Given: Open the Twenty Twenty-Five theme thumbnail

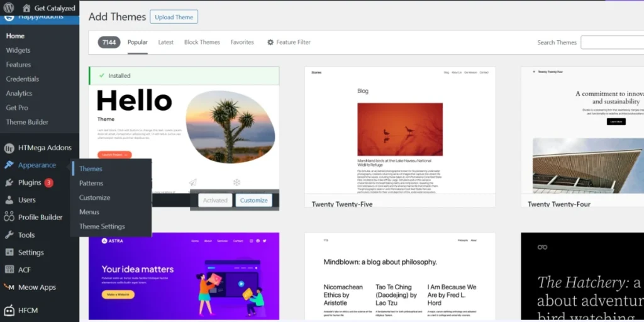Looking at the screenshot, I should [x=400, y=130].
